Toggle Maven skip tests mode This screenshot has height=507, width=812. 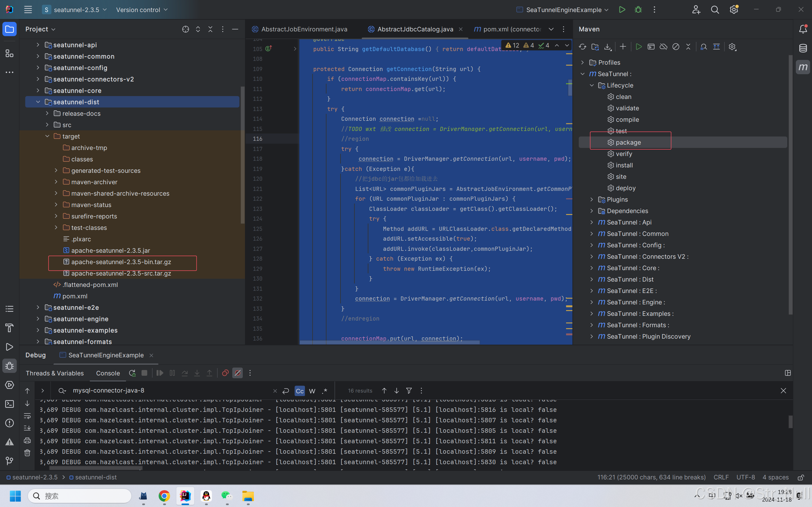[x=676, y=47]
